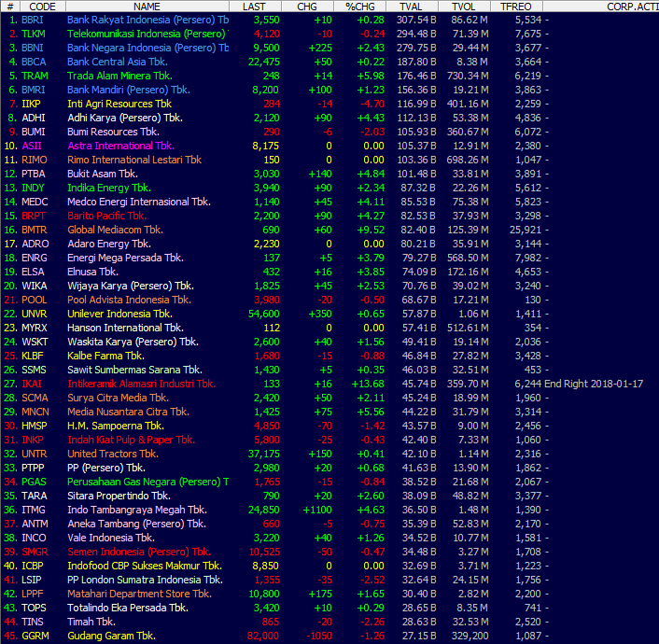Click Bumi Resources Tbk. name
Viewport: 659px width, 644px height.
pos(114,132)
